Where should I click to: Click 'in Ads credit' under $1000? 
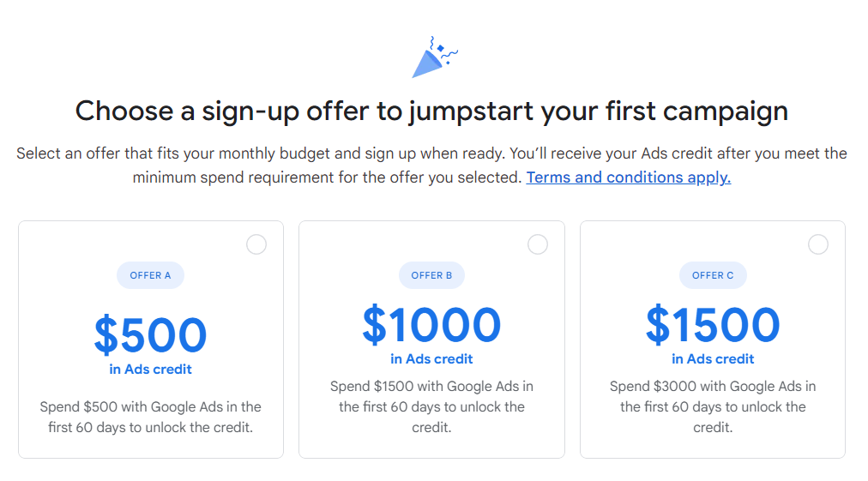pos(431,358)
